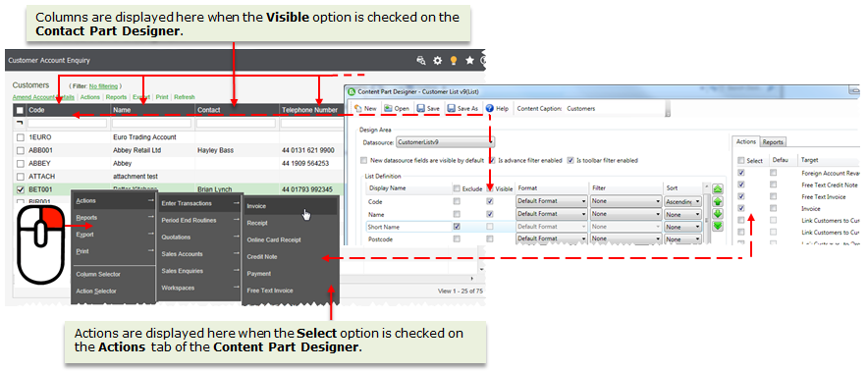Switch to the Actions tab in designer
868x371 pixels.
(x=745, y=141)
